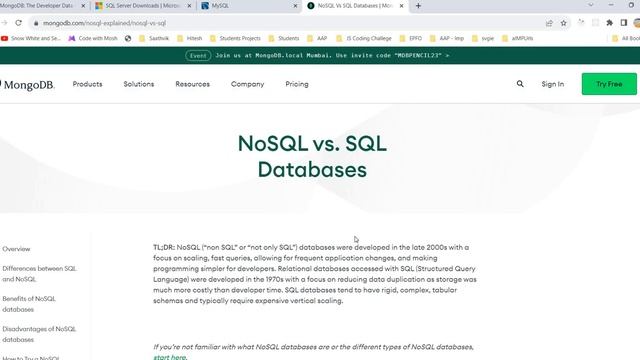Screen dimensions: 640x360
Task: Open the Products navigation menu
Action: click(x=87, y=84)
